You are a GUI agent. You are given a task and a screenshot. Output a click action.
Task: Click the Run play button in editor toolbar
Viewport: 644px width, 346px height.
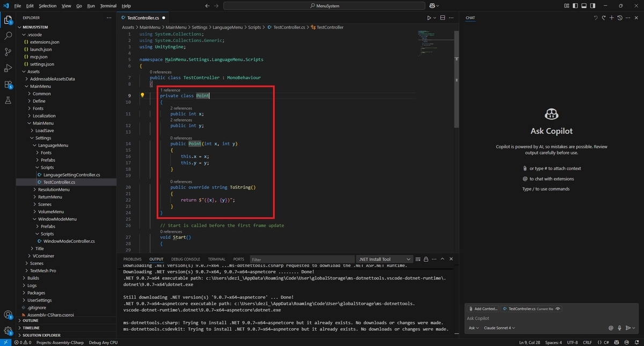point(429,18)
